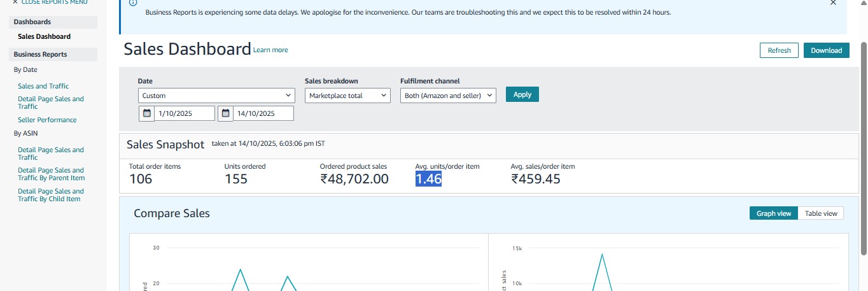Open Seller Performance report
Screen dimensions: 868x291
point(47,120)
